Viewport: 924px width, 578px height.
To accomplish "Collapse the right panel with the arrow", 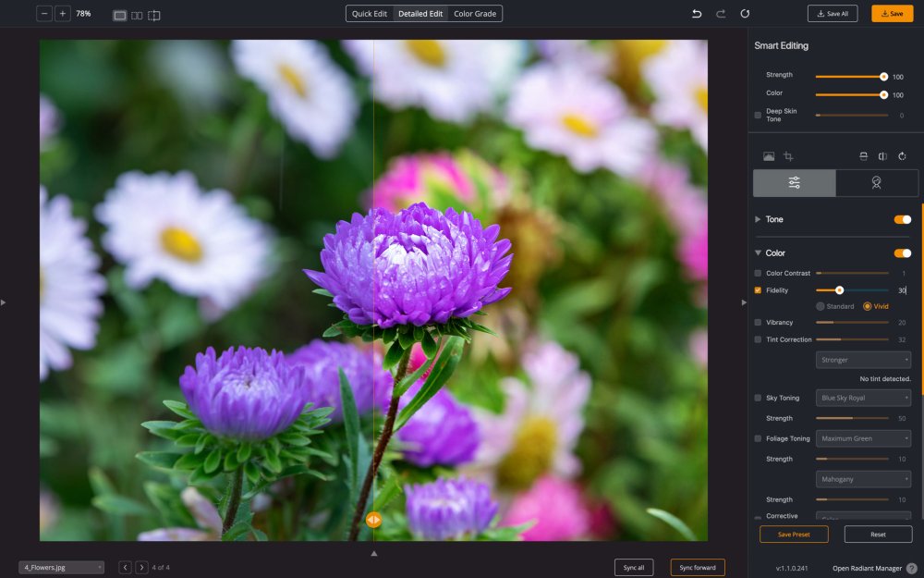I will pyautogui.click(x=744, y=302).
